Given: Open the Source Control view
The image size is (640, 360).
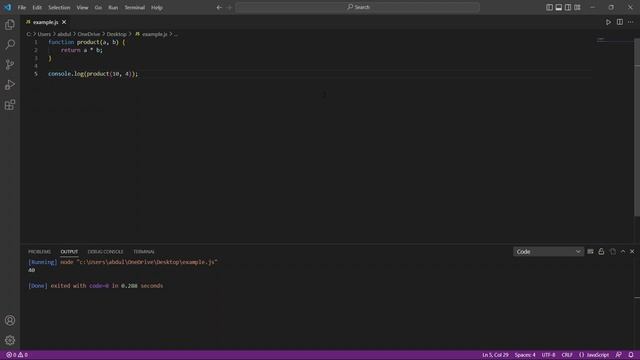Looking at the screenshot, I should [x=10, y=64].
